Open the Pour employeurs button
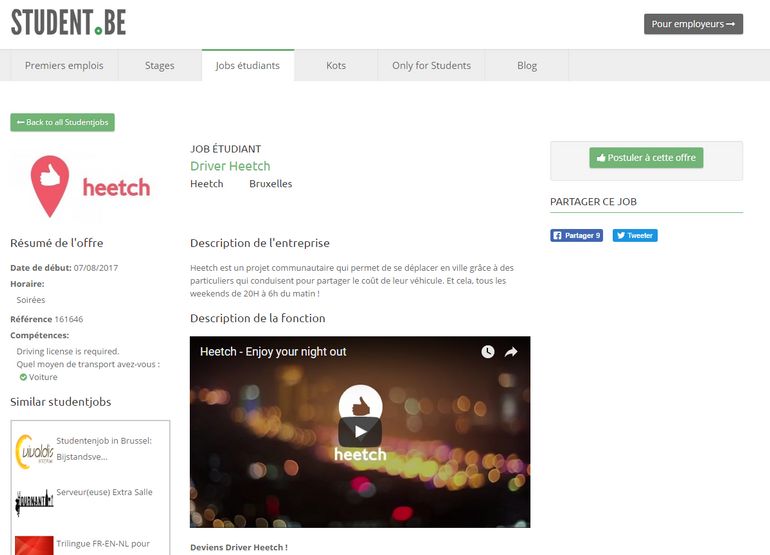The image size is (770, 555). pos(693,24)
